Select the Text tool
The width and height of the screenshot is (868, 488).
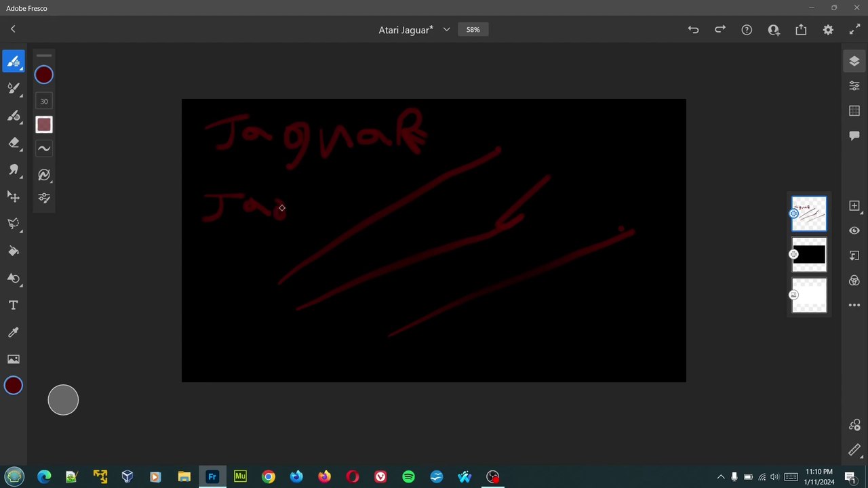[14, 306]
